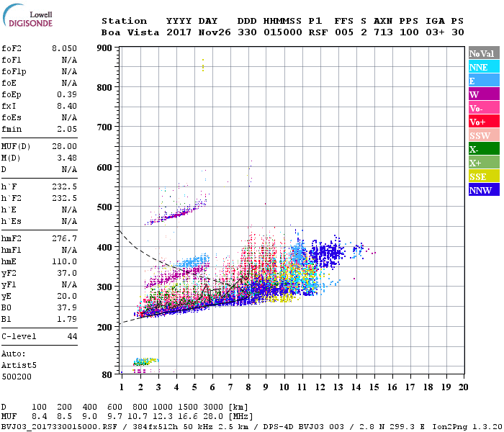Select the SSE yellow legend swatch

484,176
